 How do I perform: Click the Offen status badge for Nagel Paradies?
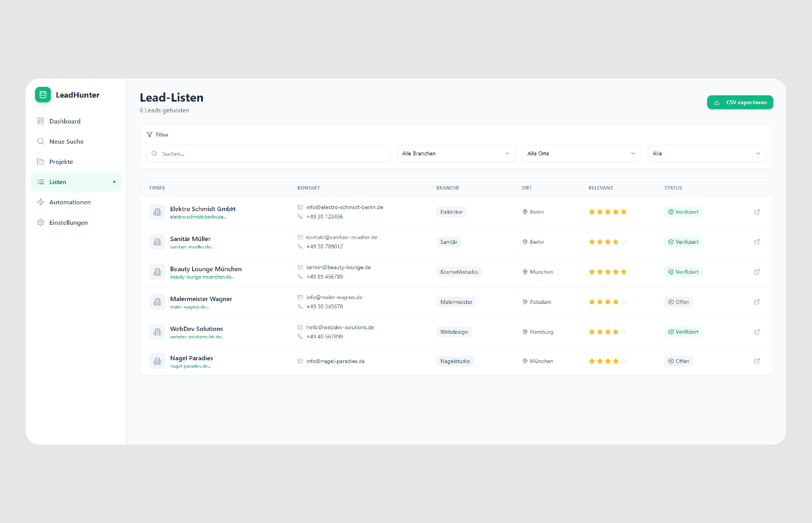(x=678, y=361)
